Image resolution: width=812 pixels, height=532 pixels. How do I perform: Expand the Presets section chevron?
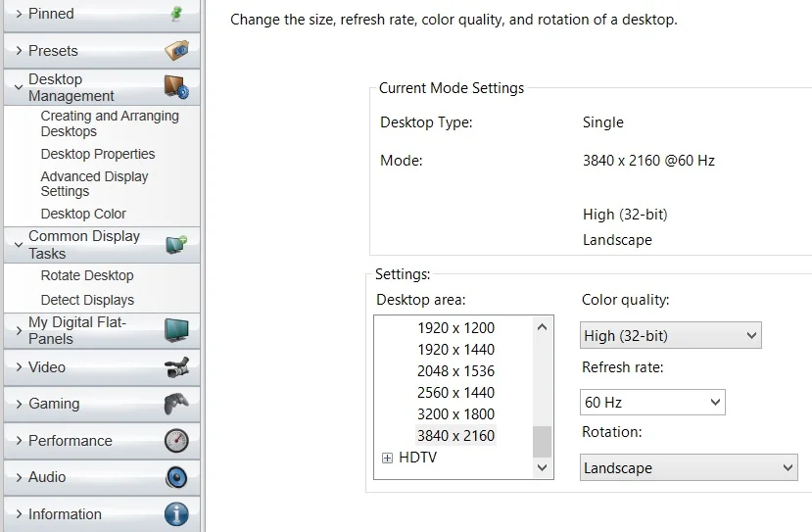pos(19,51)
